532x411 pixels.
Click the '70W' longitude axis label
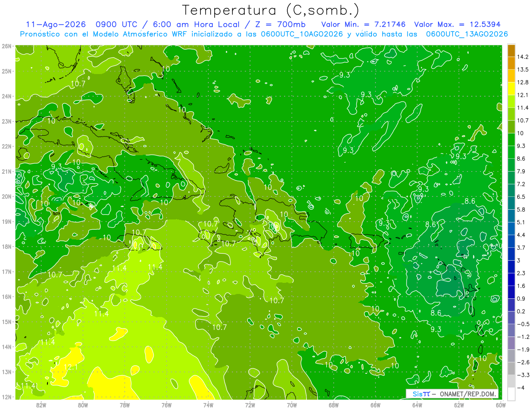pos(292,405)
